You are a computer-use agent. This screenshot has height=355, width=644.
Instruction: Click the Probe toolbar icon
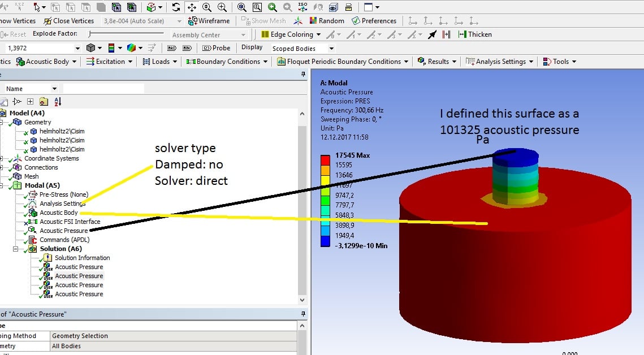coord(216,48)
